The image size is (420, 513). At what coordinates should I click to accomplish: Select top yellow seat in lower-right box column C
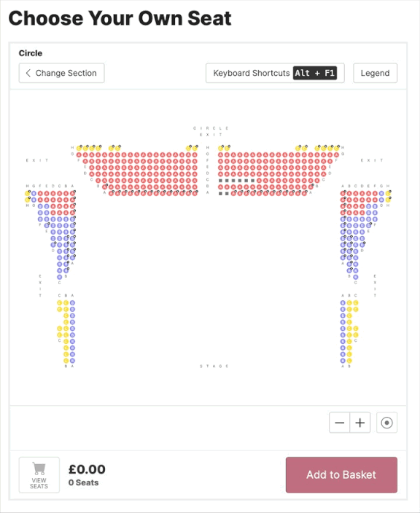click(x=356, y=303)
